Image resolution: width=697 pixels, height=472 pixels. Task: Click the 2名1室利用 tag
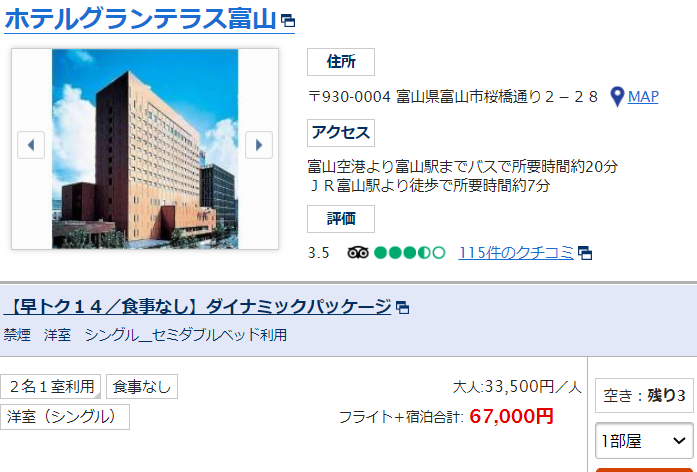[x=51, y=386]
